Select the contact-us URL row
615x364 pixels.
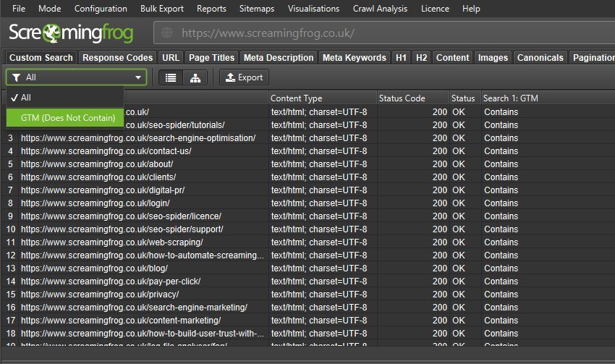(x=106, y=151)
